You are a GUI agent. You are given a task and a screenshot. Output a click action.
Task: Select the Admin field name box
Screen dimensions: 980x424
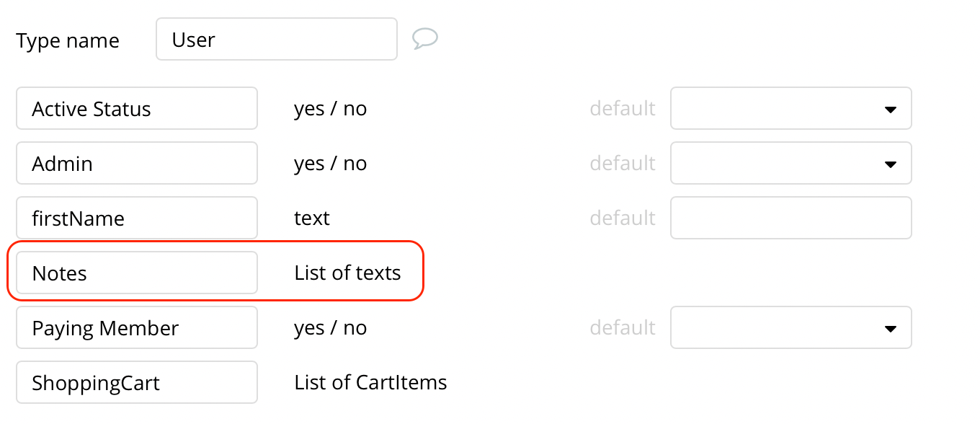[x=137, y=163]
